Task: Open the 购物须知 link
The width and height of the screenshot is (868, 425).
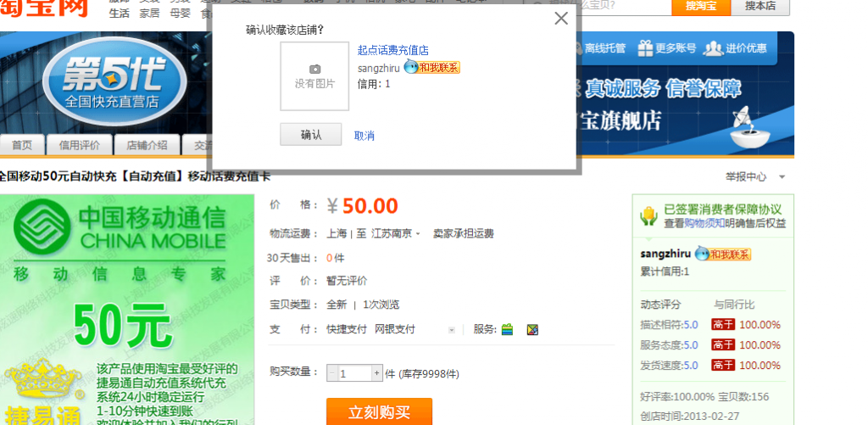Action: click(704, 223)
